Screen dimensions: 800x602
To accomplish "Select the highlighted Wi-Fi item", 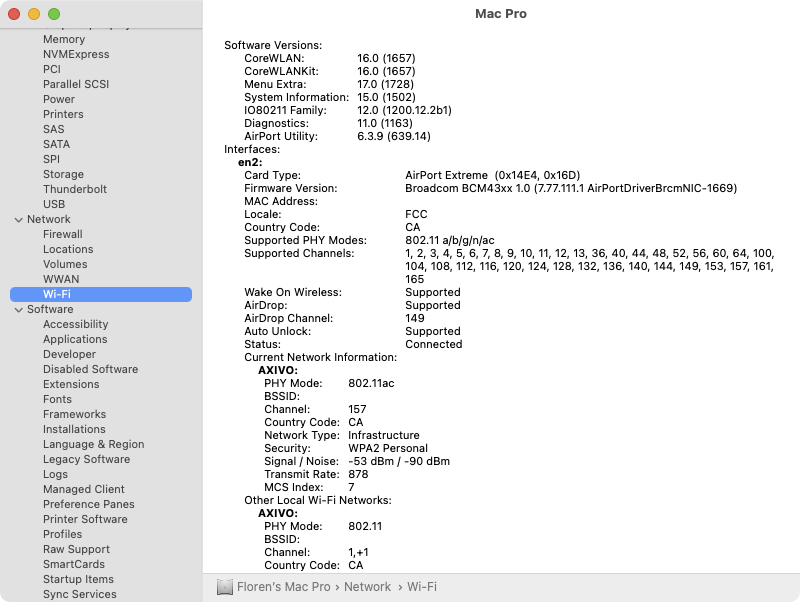I will click(x=101, y=294).
